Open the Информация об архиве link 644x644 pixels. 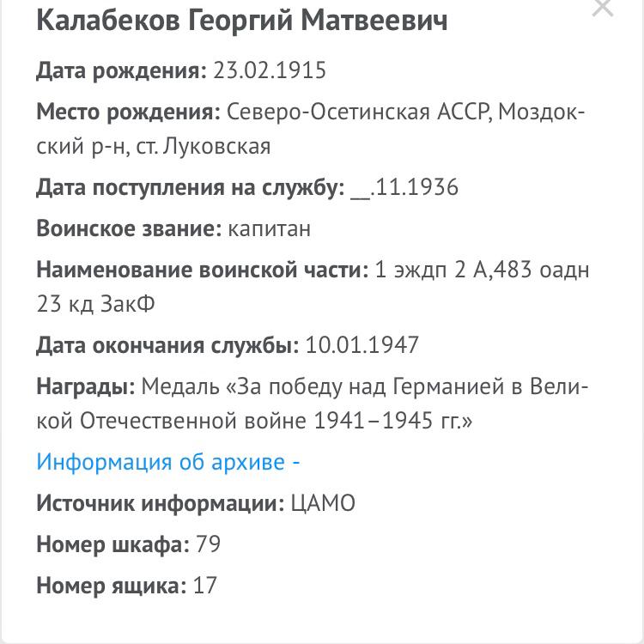[167, 462]
